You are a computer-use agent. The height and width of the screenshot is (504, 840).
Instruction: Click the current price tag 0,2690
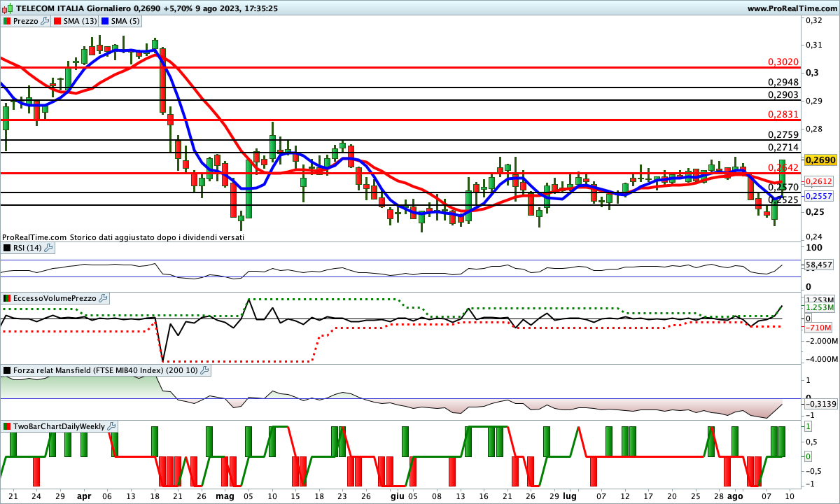pos(821,160)
